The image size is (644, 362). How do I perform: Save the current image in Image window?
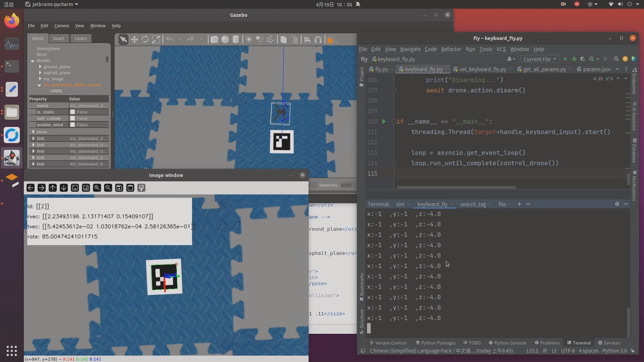click(119, 188)
